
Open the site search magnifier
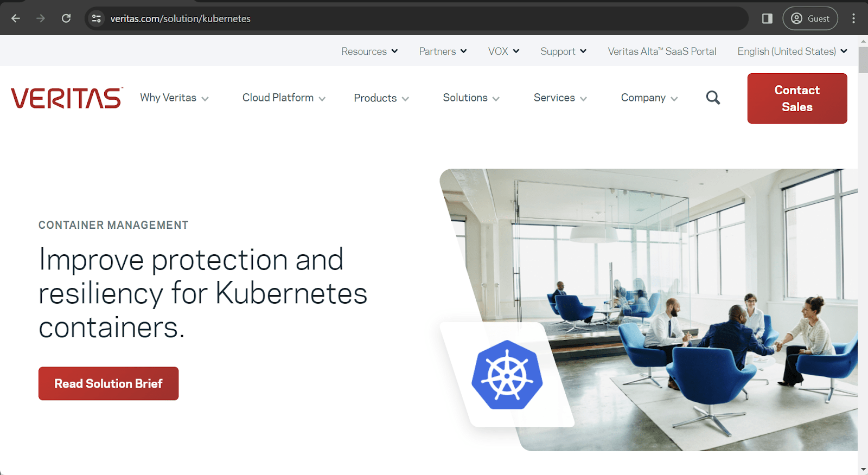coord(713,98)
